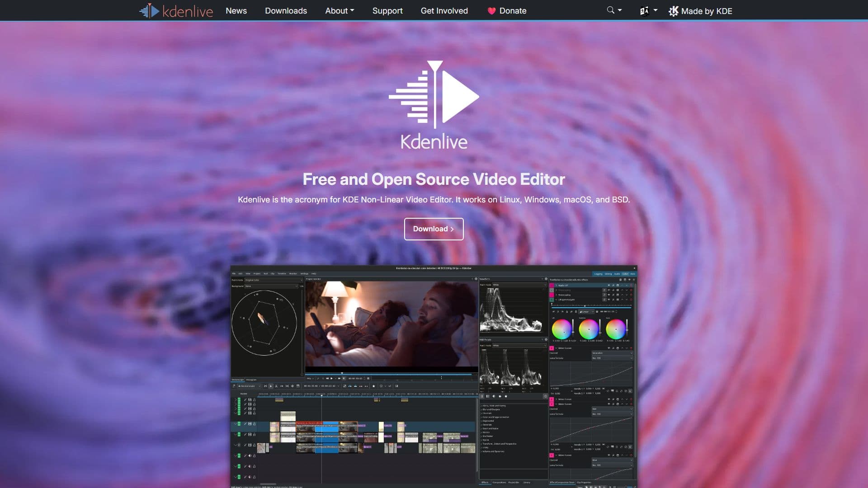Click the heading 'Free and Open Source Video Editor'
868x488 pixels.
[x=434, y=179]
